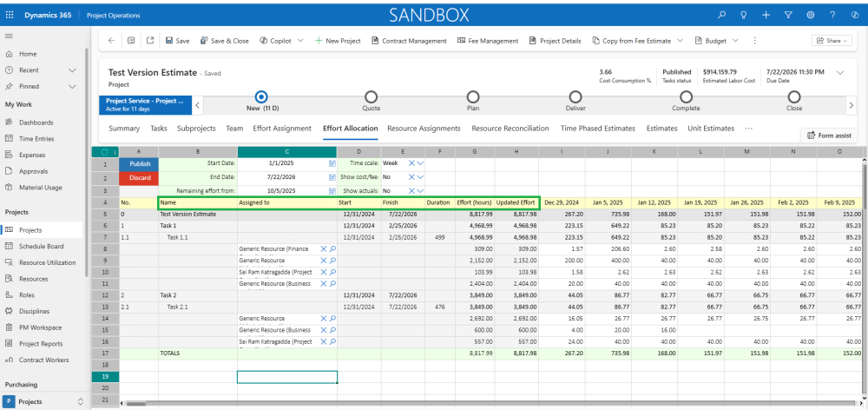This screenshot has width=868, height=410.
Task: Click the refresh icon in grid corner
Action: [104, 152]
